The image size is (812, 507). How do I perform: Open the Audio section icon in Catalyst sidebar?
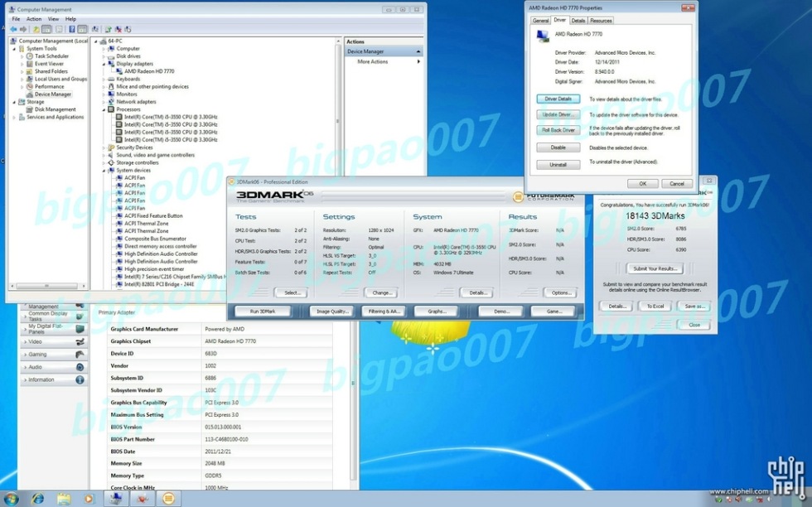tap(80, 368)
